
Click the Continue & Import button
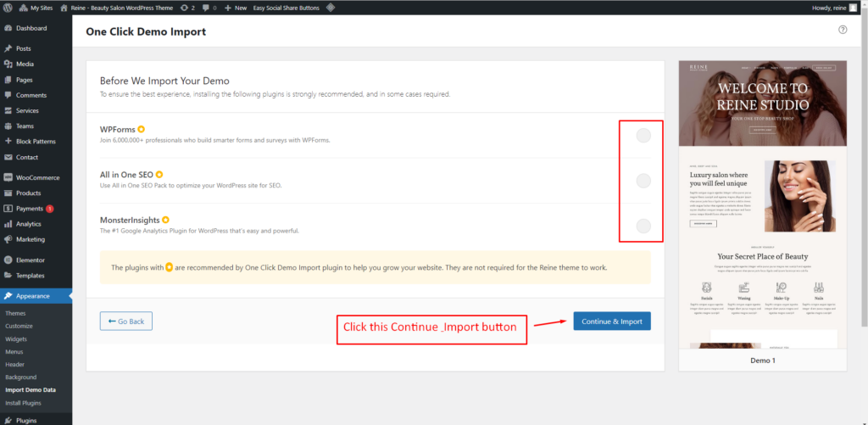612,322
